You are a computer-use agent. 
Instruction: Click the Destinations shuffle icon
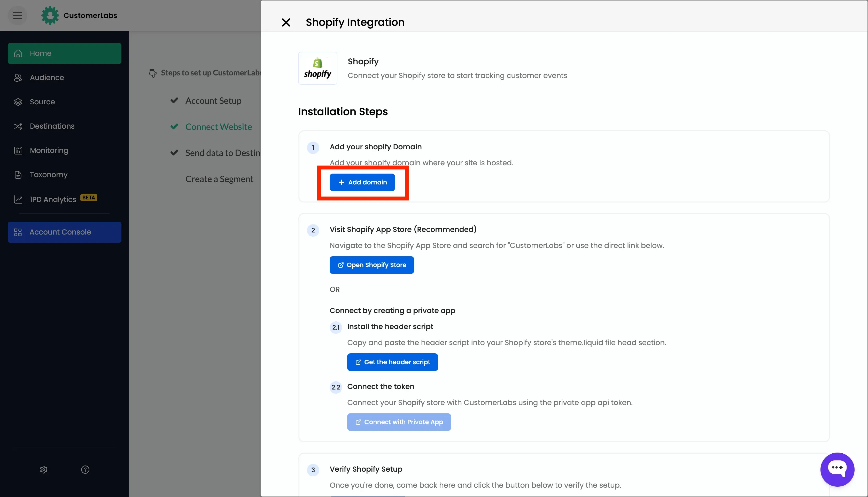18,126
